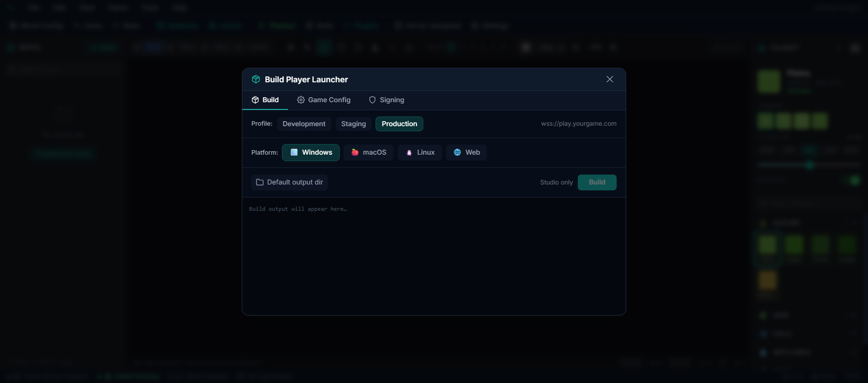
Task: Click the build output console area
Action: click(x=434, y=256)
